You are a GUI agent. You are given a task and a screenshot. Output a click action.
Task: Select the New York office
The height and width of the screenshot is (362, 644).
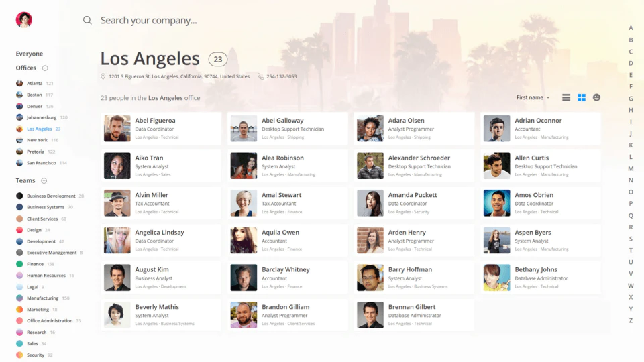pos(37,140)
